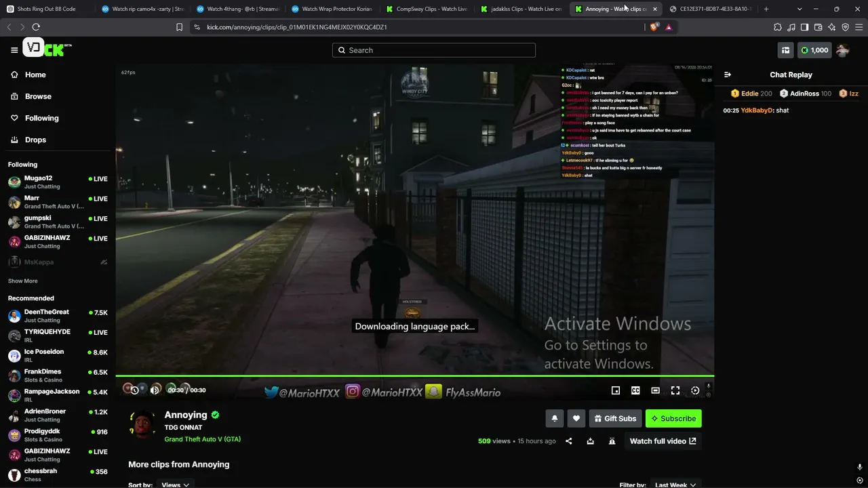
Task: Open the Brave Shields icon in address bar
Action: (x=654, y=27)
